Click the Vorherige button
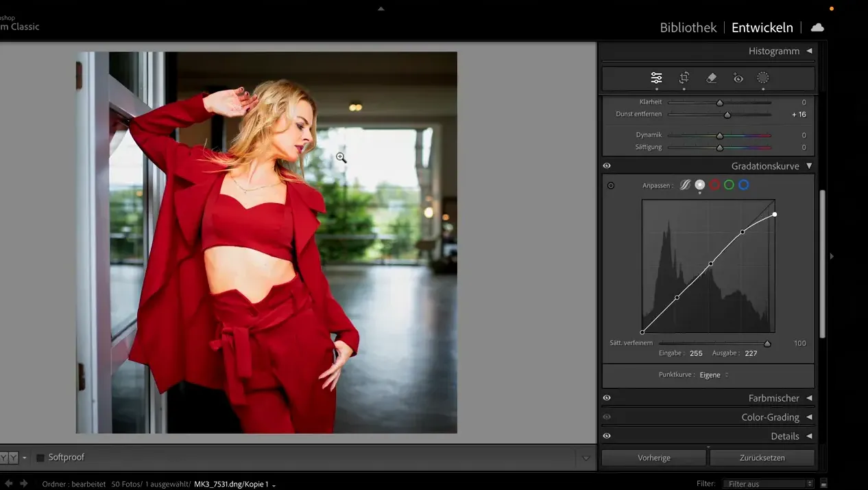The height and width of the screenshot is (490, 868). [653, 457]
